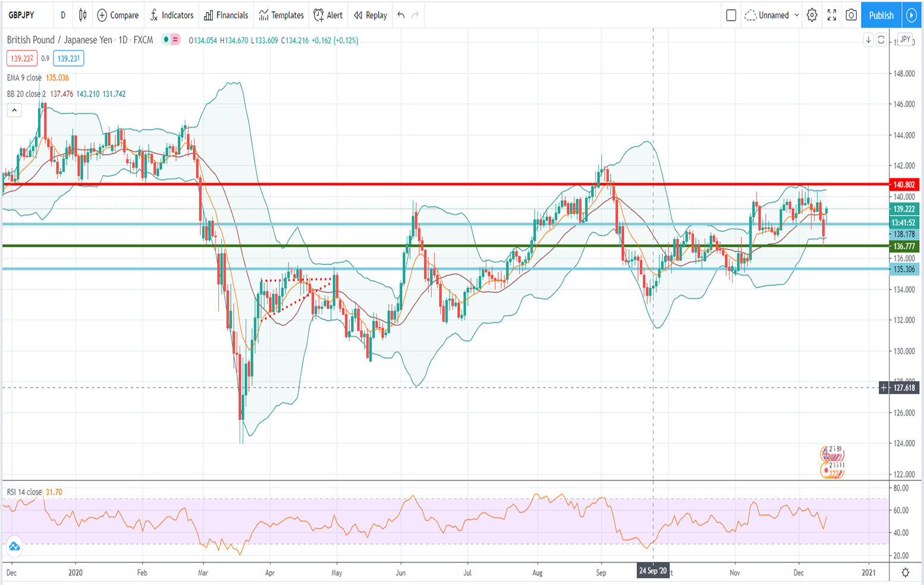Take a chart snapshot with the camera icon
The image size is (924, 585).
pos(851,15)
